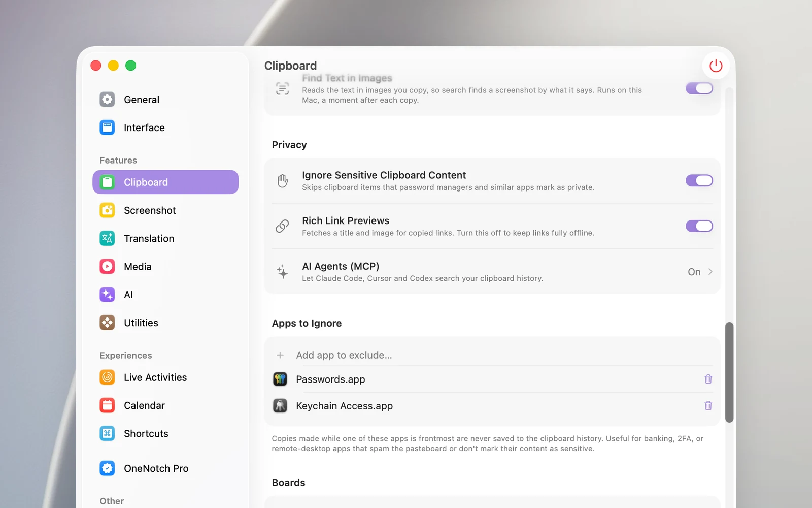This screenshot has width=812, height=508.
Task: Click Ignore Sensitive Clipboard Content title
Action: (384, 175)
